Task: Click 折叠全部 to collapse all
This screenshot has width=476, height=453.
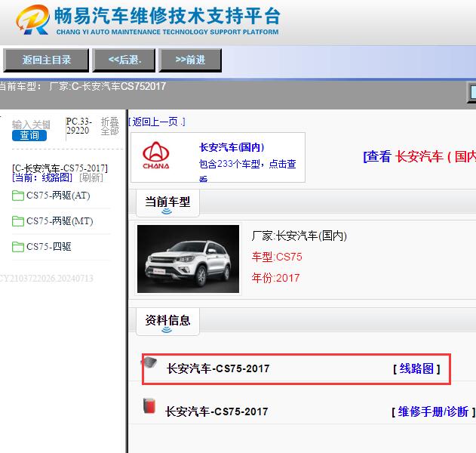Action: [109, 126]
